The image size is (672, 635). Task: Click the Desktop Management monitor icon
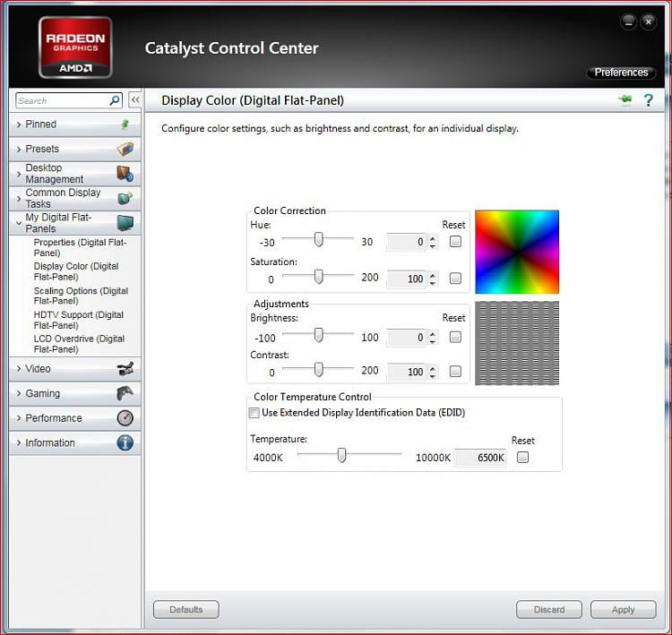[x=125, y=174]
